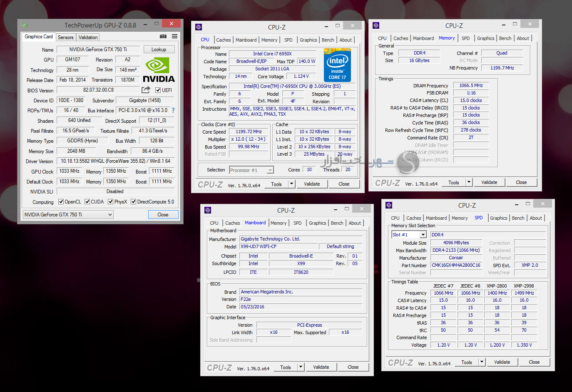The image size is (572, 392).
Task: Click the Bus Interface question mark icon
Action: (173, 110)
